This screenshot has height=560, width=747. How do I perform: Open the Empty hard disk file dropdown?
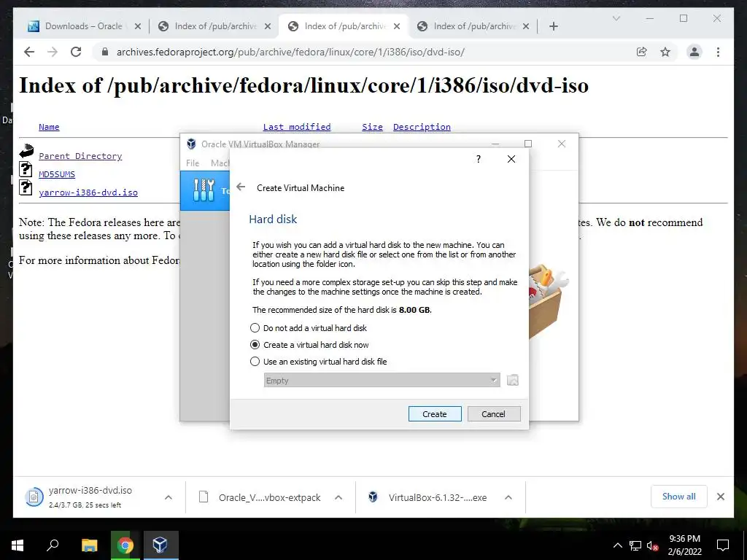coord(382,380)
